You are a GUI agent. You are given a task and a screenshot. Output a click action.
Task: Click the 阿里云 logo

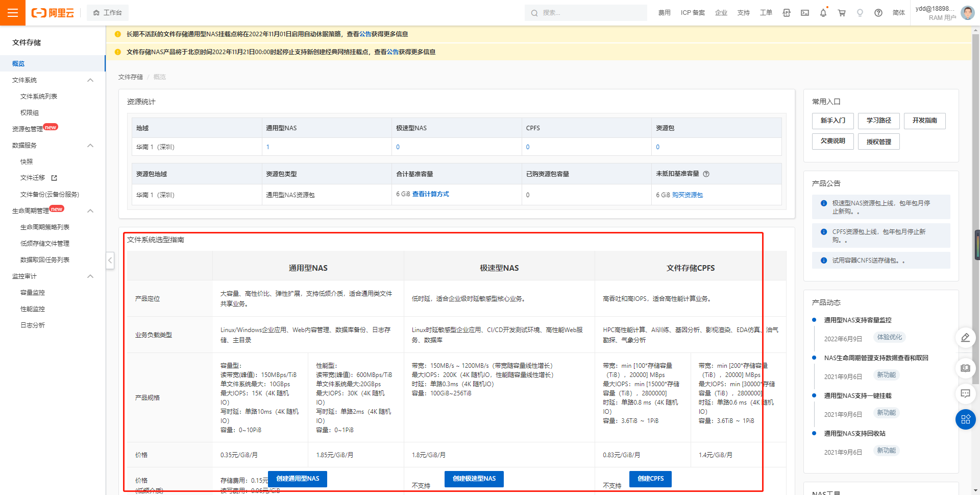pyautogui.click(x=53, y=13)
